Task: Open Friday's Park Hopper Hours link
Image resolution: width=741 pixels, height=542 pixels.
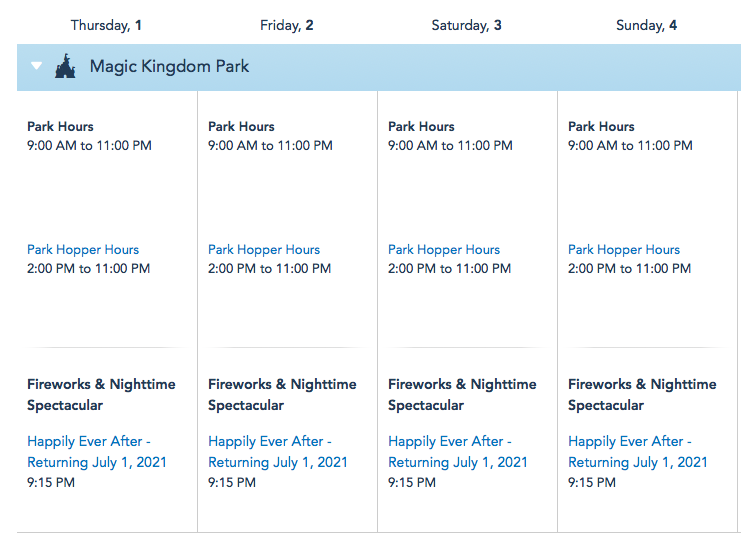Action: pos(264,250)
